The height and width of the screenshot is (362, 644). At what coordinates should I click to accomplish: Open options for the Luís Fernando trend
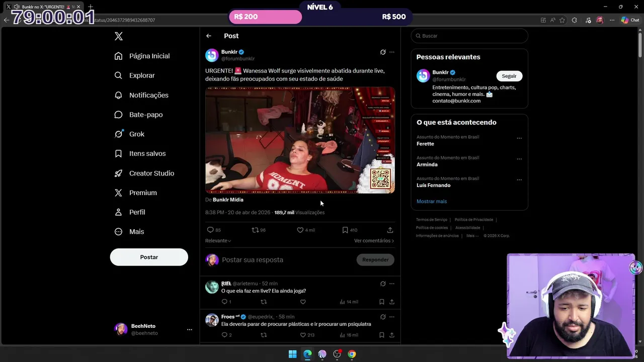click(519, 179)
